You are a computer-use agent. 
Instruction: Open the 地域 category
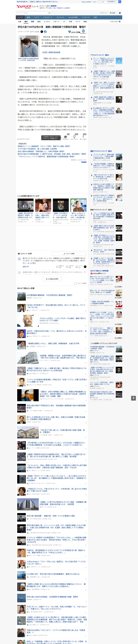click(85, 21)
